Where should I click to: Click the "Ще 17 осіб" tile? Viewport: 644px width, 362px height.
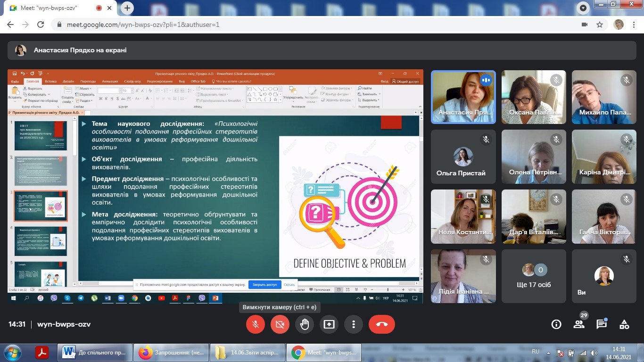tap(534, 276)
